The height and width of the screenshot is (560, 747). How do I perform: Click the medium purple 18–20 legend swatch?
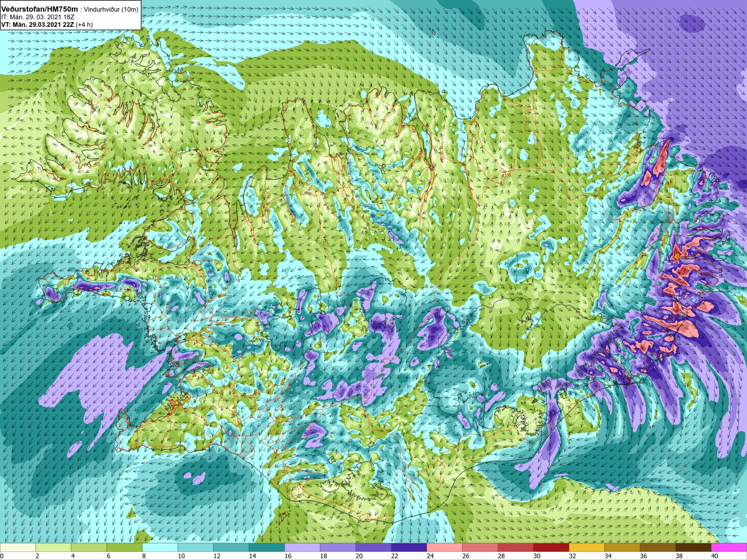[338, 548]
